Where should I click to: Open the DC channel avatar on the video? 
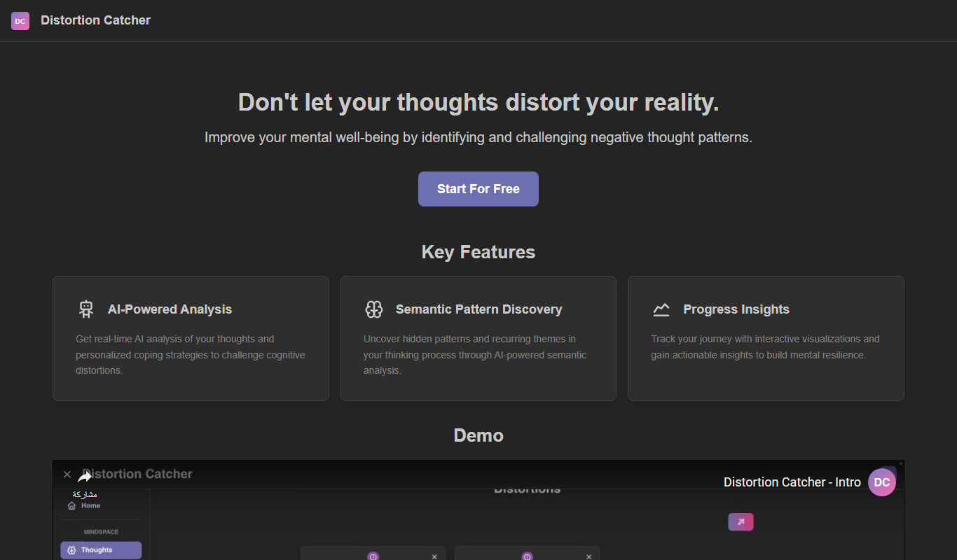882,482
